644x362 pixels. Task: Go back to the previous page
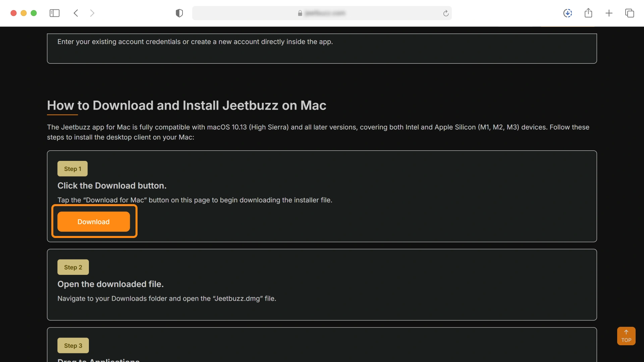pos(76,13)
